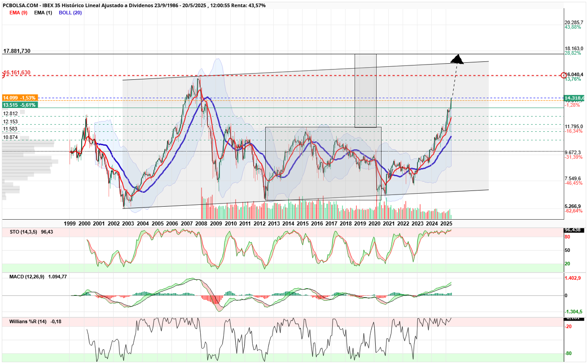588x364 pixels.
Task: Click the 2008 year label on time axis
Action: (201, 223)
